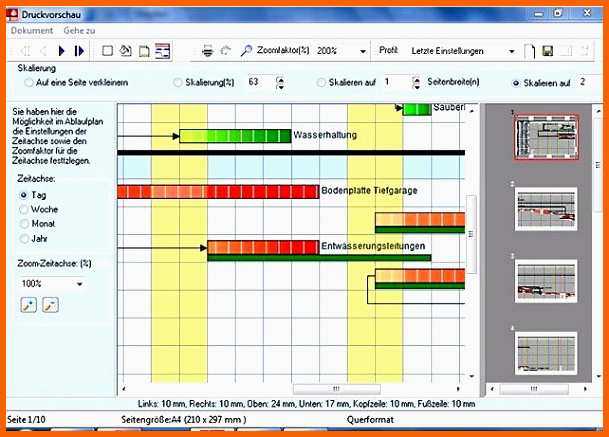Image resolution: width=609 pixels, height=437 pixels.
Task: Save profile with floppy disk icon
Action: (548, 51)
